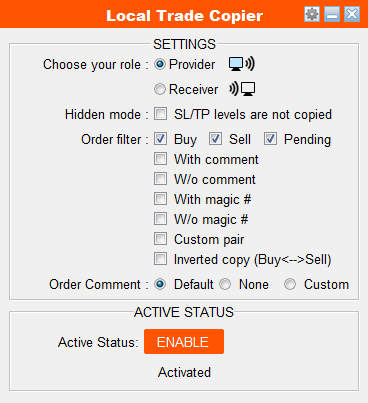Uncheck the Sell order filter

[215, 139]
